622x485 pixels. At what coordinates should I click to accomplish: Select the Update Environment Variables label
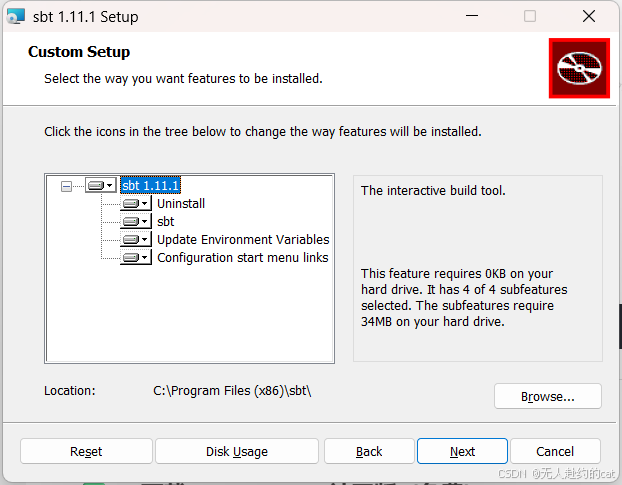(243, 240)
